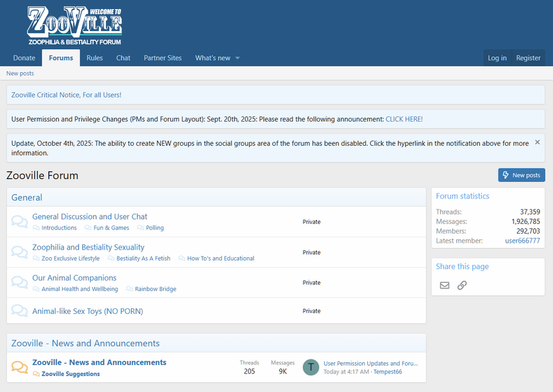Click the Members count 292,703 in statistics
This screenshot has width=553, height=392.
528,231
